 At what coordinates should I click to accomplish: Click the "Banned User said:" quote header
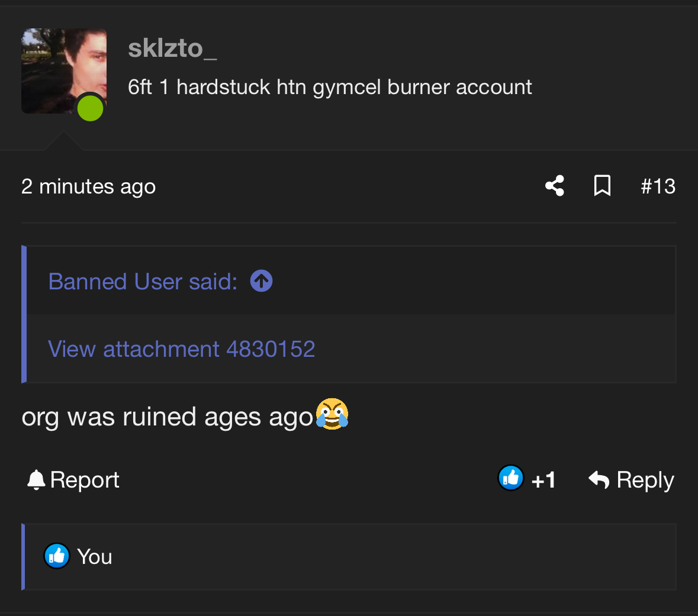pyautogui.click(x=143, y=282)
